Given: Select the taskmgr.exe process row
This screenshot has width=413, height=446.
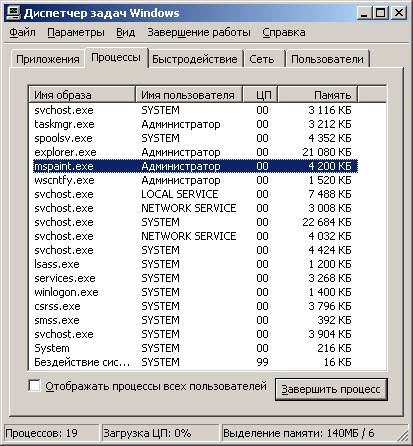Looking at the screenshot, I should coord(196,124).
